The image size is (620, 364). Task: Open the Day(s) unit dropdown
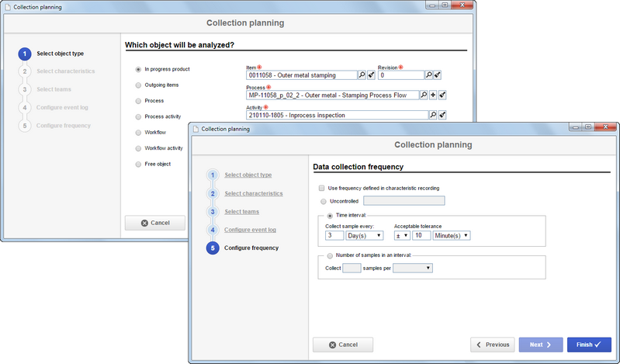tap(364, 235)
